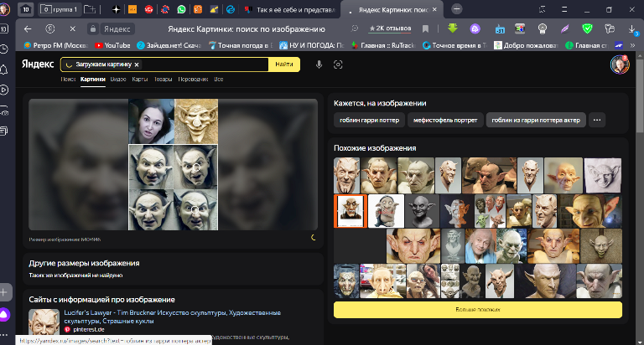The height and width of the screenshot is (345, 644).
Task: Open the blue Edge-like pinned tab icon
Action: coord(231,9)
